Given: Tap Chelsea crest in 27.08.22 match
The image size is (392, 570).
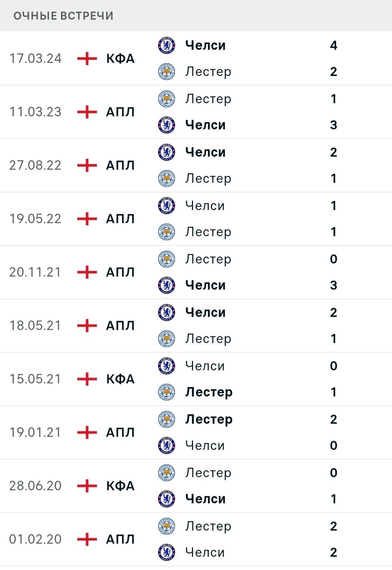Looking at the screenshot, I should coord(167,152).
